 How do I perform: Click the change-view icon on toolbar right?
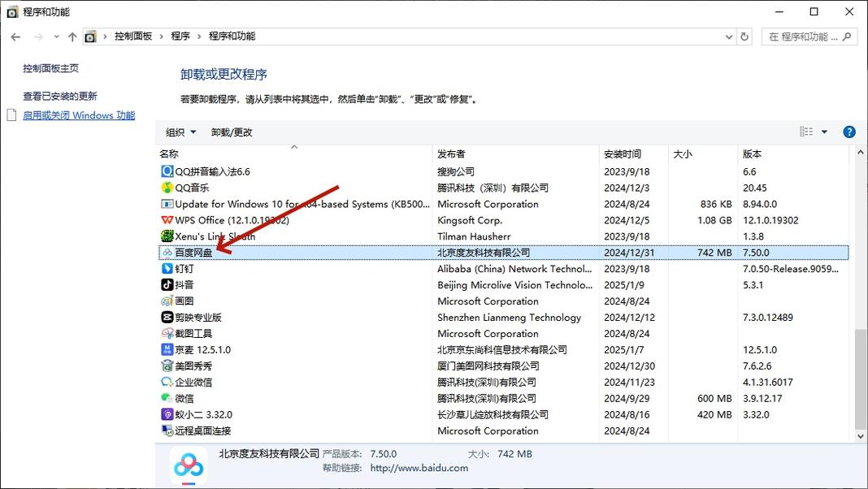[806, 131]
